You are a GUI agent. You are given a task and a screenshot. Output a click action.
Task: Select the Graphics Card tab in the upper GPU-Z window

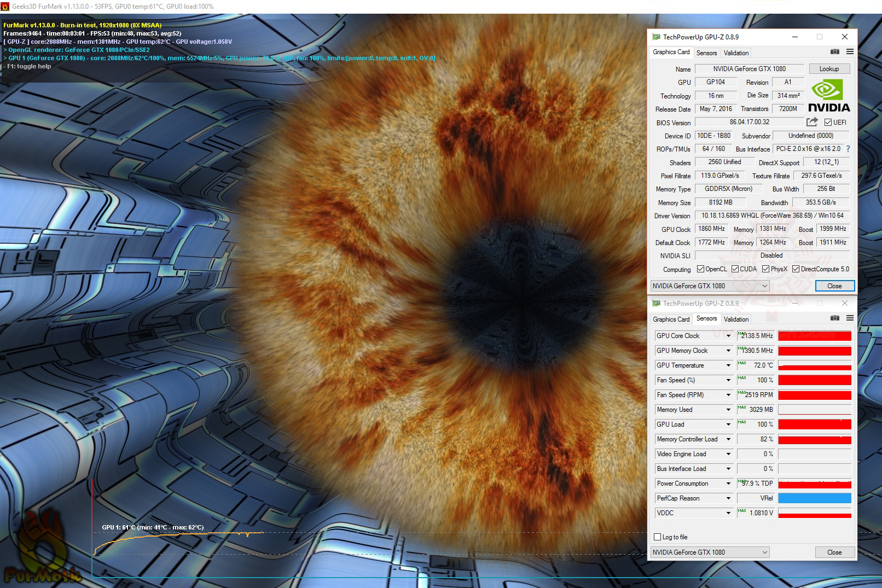click(671, 52)
